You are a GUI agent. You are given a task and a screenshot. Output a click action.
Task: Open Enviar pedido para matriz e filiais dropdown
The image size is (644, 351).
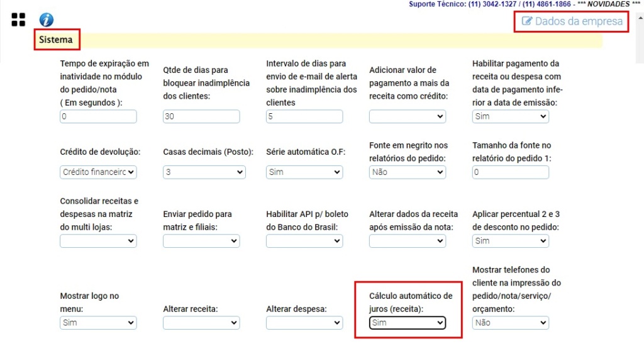(x=201, y=241)
